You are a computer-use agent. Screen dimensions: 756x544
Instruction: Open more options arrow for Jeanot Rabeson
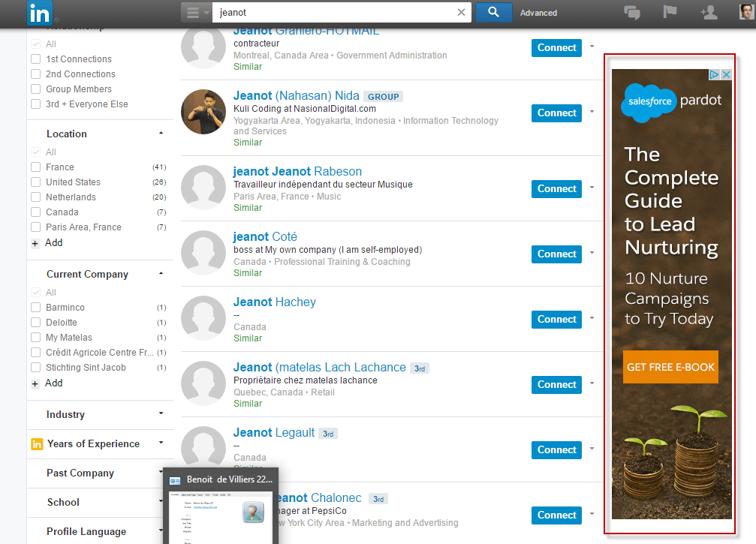[592, 188]
